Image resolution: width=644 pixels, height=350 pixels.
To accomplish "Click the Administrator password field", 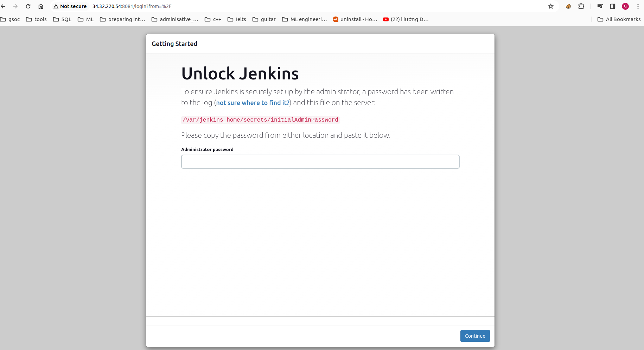I will coord(320,162).
